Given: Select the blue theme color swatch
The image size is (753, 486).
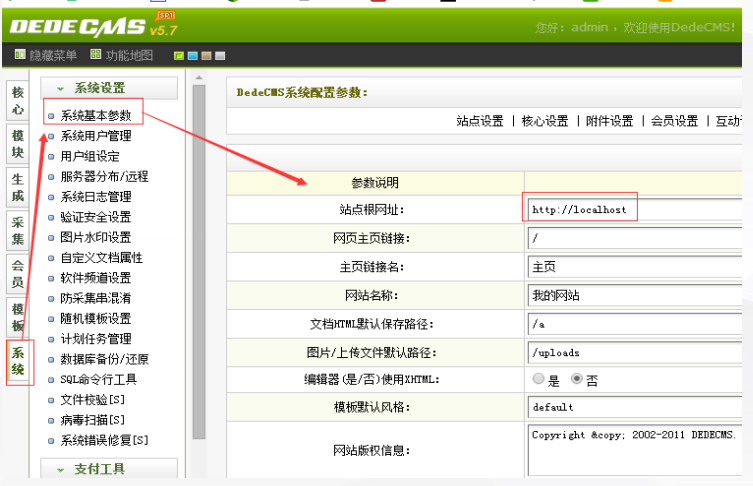Looking at the screenshot, I should click(x=193, y=56).
